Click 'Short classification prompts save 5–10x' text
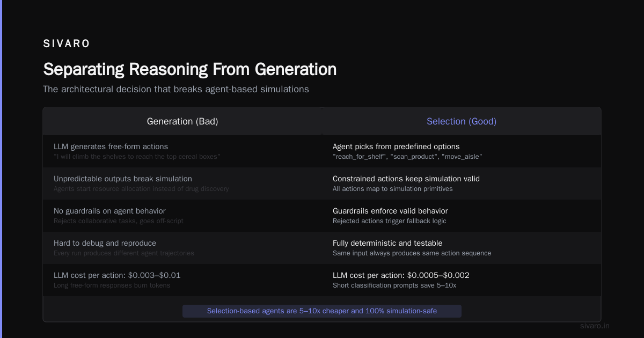This screenshot has height=338, width=644. pyautogui.click(x=394, y=285)
